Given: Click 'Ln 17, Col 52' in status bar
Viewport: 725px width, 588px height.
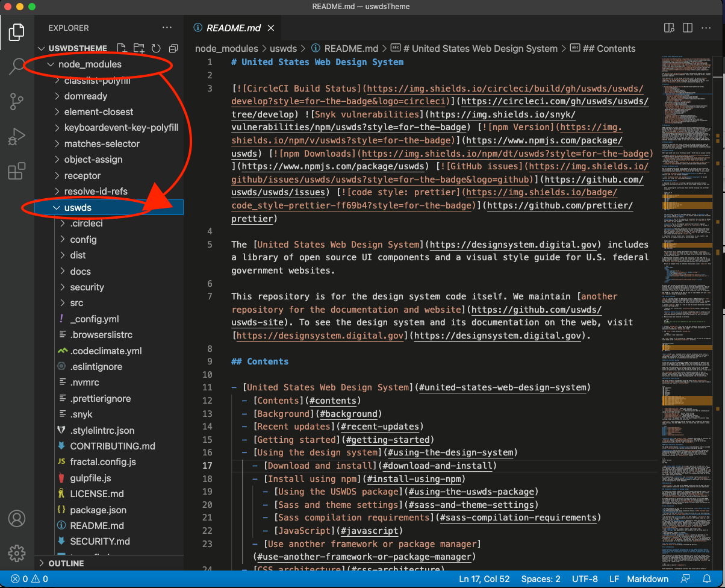Looking at the screenshot, I should (484, 579).
